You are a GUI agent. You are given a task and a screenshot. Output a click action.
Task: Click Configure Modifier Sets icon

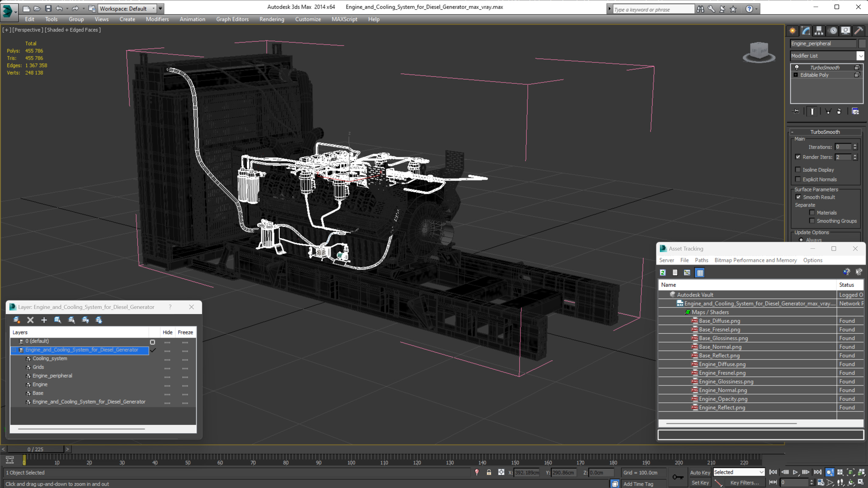point(855,111)
